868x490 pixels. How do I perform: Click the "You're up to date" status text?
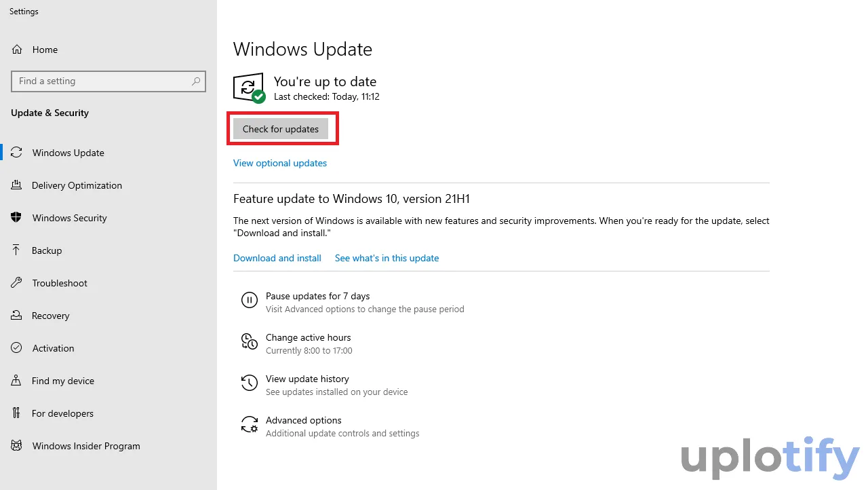325,81
